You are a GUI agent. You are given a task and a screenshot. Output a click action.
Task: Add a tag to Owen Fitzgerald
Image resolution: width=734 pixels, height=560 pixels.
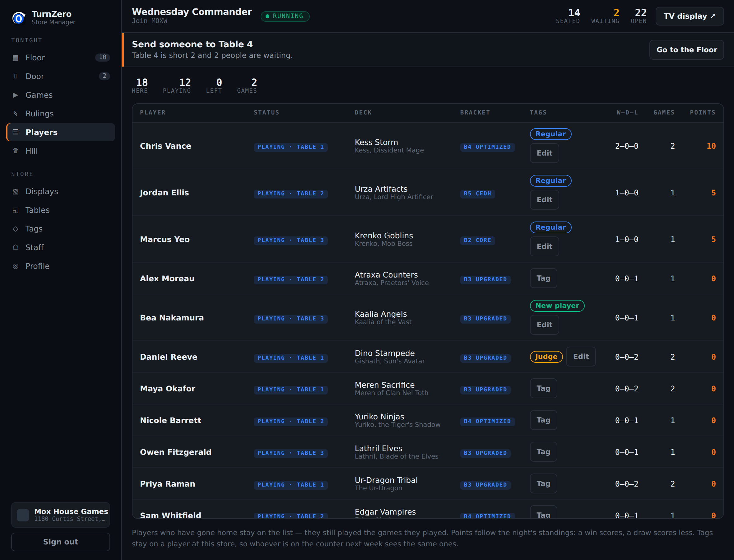click(x=543, y=452)
